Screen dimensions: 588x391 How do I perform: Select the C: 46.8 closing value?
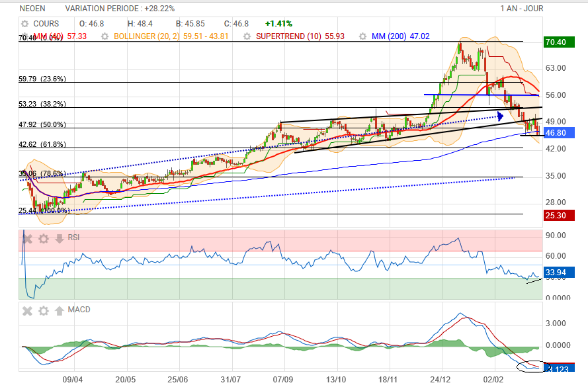coord(236,24)
